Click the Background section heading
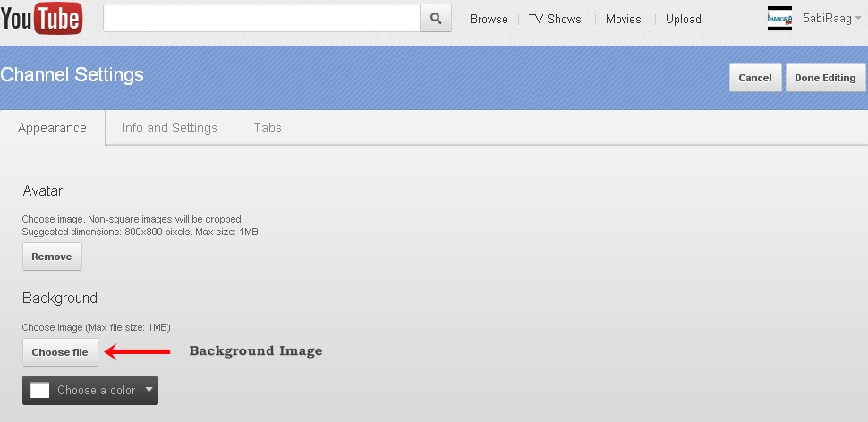The image size is (868, 422). tap(60, 298)
